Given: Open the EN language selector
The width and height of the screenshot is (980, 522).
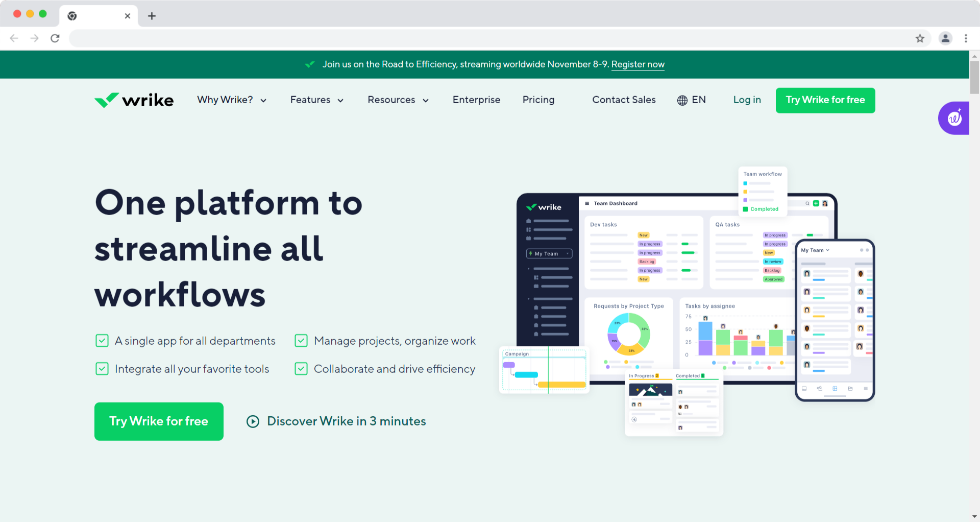Looking at the screenshot, I should coord(692,100).
